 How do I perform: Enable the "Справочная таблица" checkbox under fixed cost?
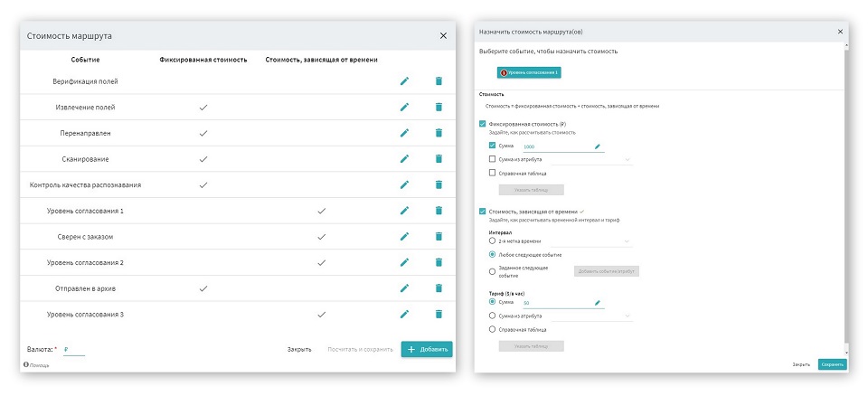click(492, 173)
